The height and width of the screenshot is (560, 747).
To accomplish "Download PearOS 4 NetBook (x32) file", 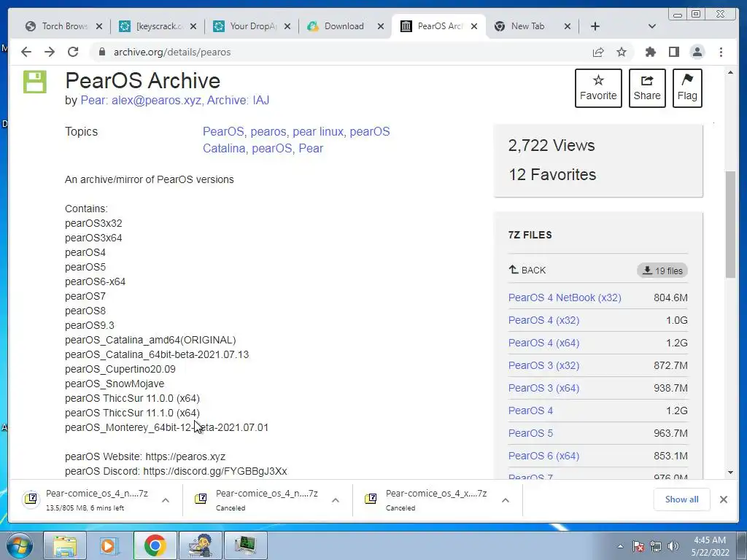I will click(565, 298).
